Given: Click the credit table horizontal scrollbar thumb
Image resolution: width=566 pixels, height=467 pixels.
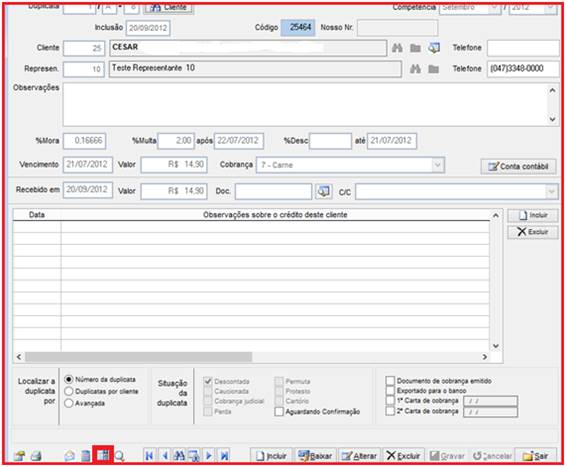Looking at the screenshot, I should coord(139,357).
